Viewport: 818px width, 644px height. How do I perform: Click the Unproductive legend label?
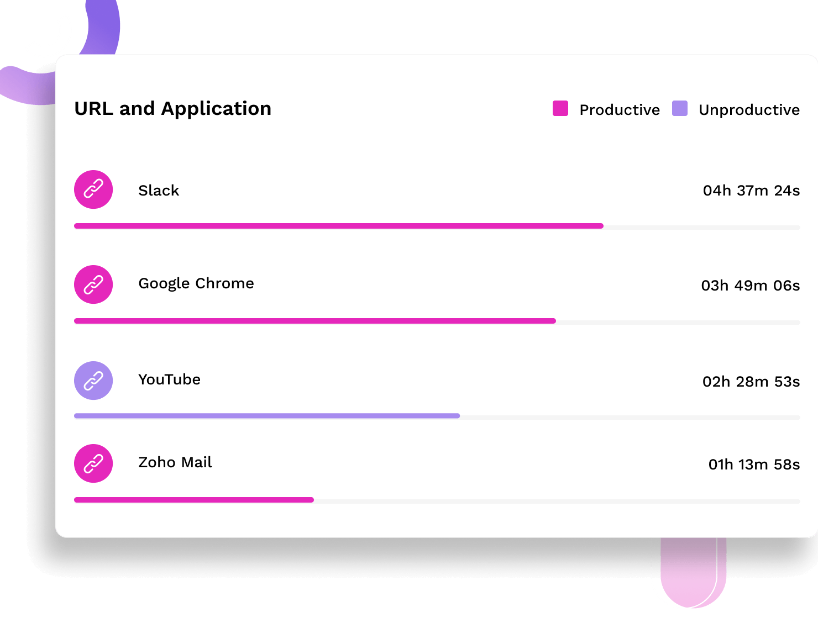[749, 109]
